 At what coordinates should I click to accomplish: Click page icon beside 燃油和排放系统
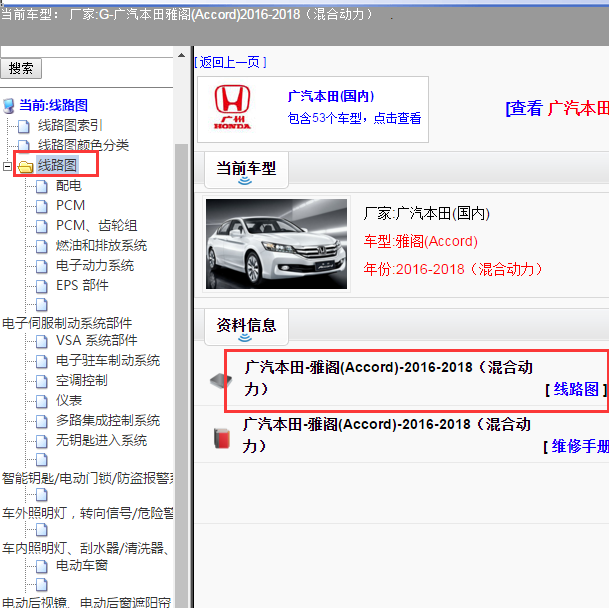point(42,246)
